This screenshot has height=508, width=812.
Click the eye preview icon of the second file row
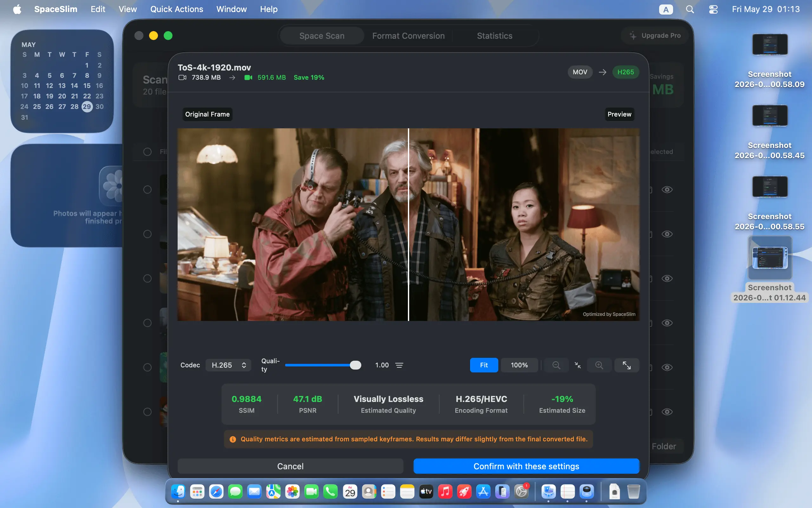point(667,234)
